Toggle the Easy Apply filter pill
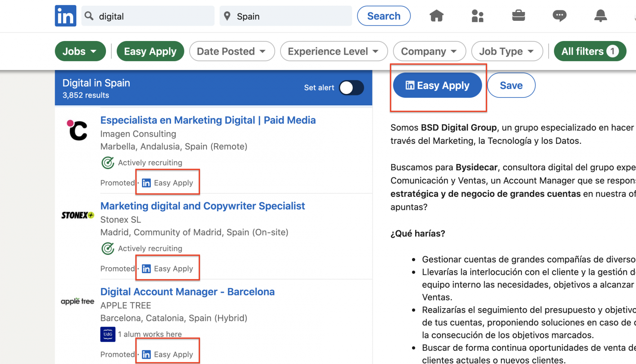Screen dimensions: 636x364 (150, 51)
